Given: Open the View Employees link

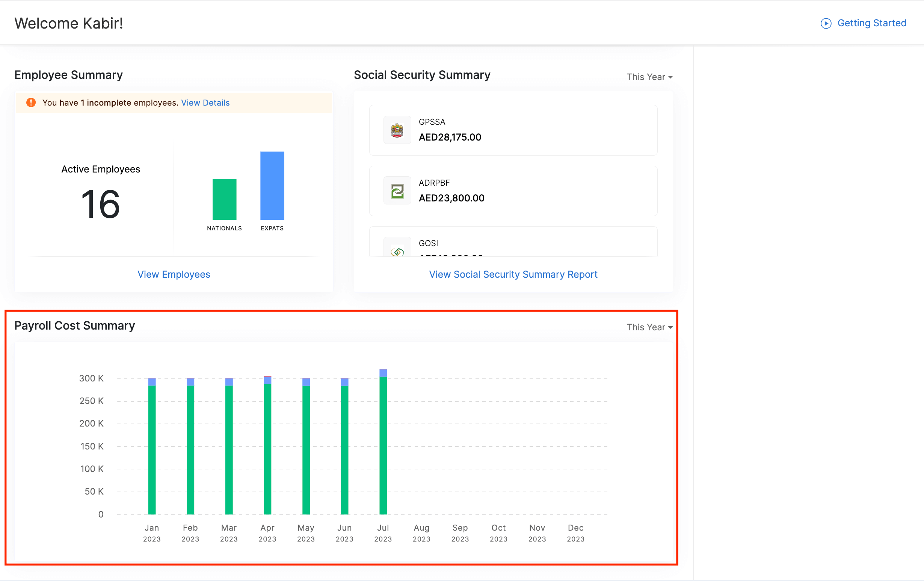Looking at the screenshot, I should (x=174, y=274).
